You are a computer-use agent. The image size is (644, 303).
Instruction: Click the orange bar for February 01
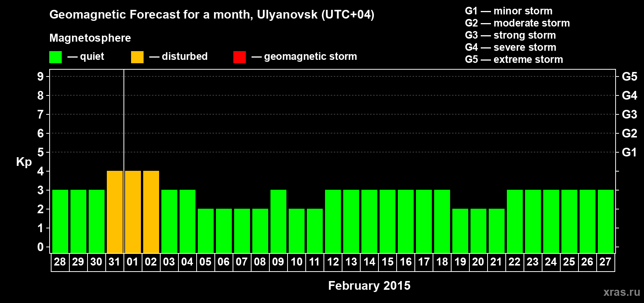(133, 212)
